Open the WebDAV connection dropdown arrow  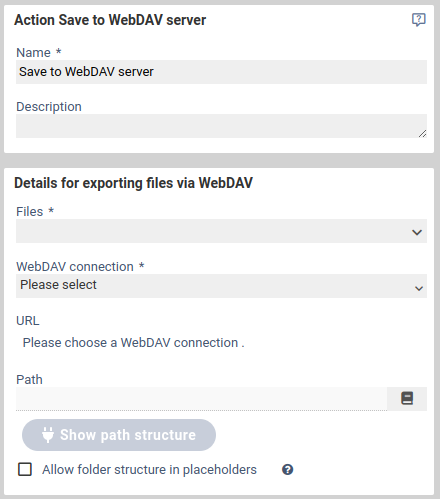(x=419, y=288)
